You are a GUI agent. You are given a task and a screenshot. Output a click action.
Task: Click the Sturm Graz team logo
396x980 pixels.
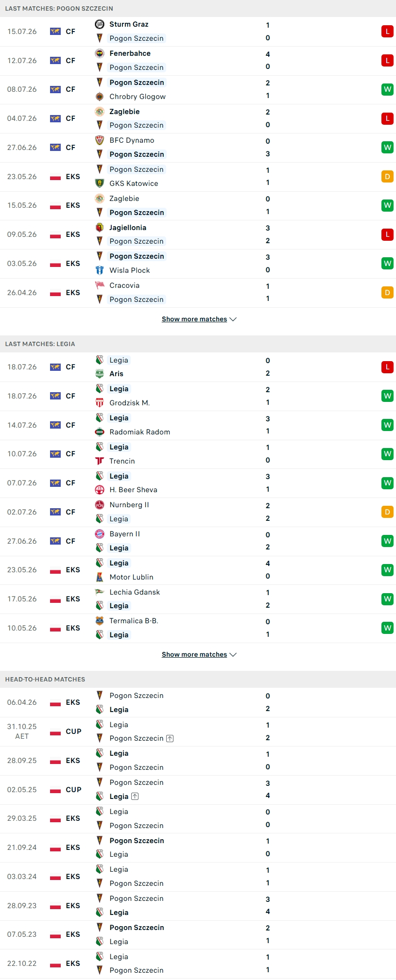(x=100, y=24)
